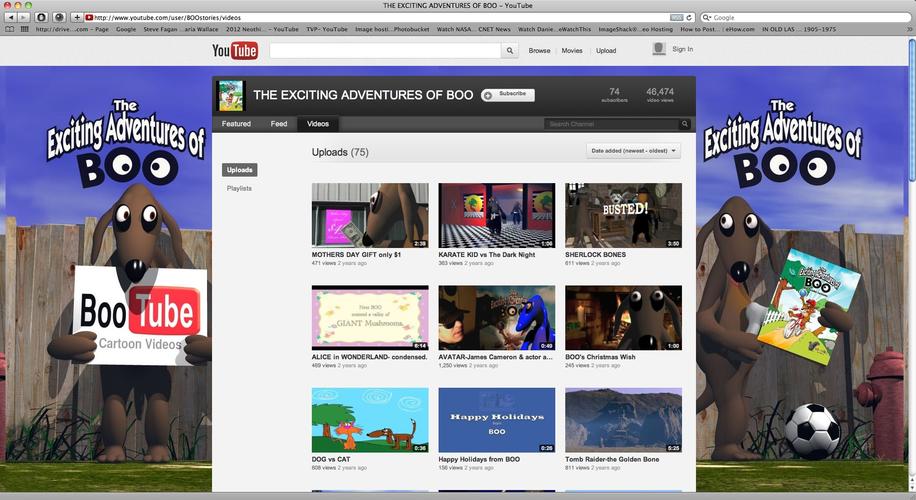The height and width of the screenshot is (500, 916).
Task: Click the BOO's Christmas Wish title link
Action: pyautogui.click(x=600, y=357)
